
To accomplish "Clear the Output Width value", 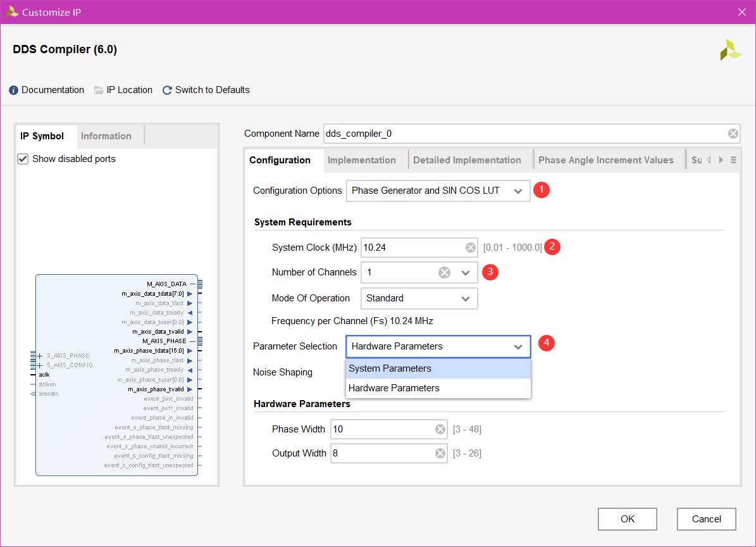I will click(440, 453).
